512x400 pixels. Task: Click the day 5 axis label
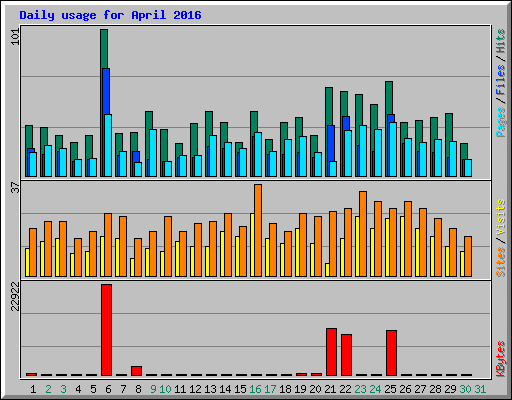pyautogui.click(x=93, y=389)
